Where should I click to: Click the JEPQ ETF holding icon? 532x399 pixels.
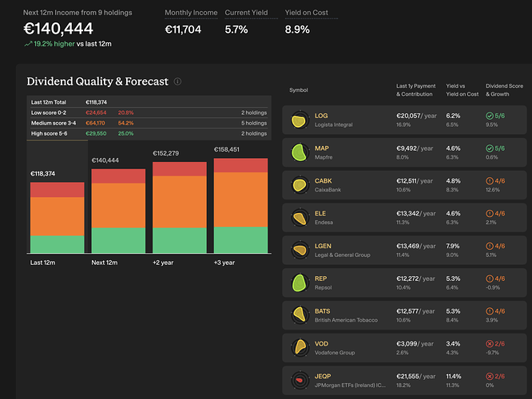pos(299,380)
